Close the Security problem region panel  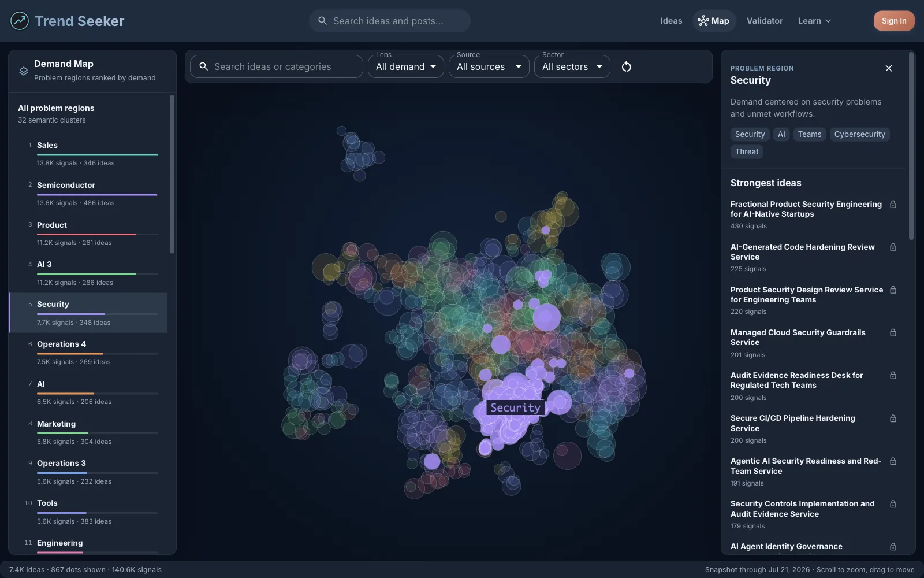(889, 68)
